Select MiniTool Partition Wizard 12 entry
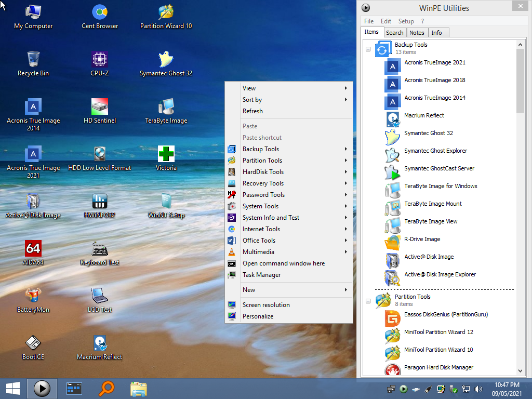 pos(429,336)
